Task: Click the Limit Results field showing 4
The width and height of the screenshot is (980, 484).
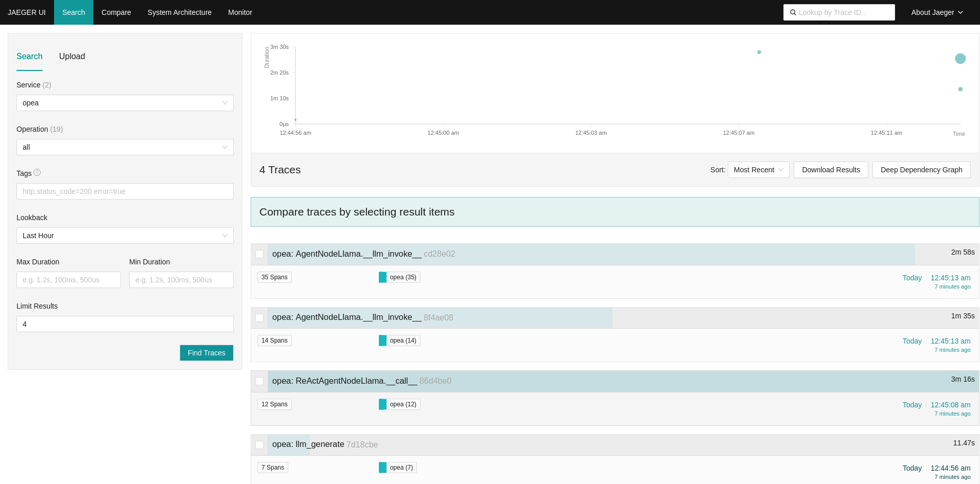Action: pyautogui.click(x=125, y=324)
